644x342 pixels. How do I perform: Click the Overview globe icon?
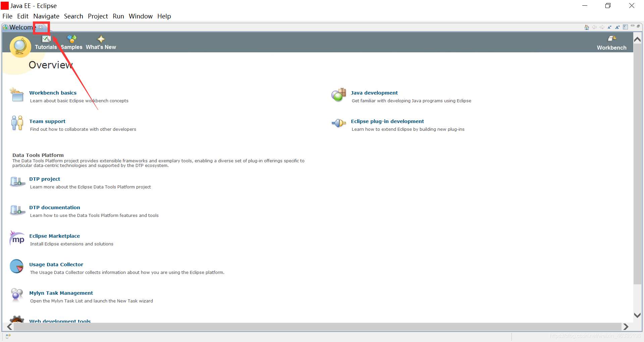click(x=20, y=47)
